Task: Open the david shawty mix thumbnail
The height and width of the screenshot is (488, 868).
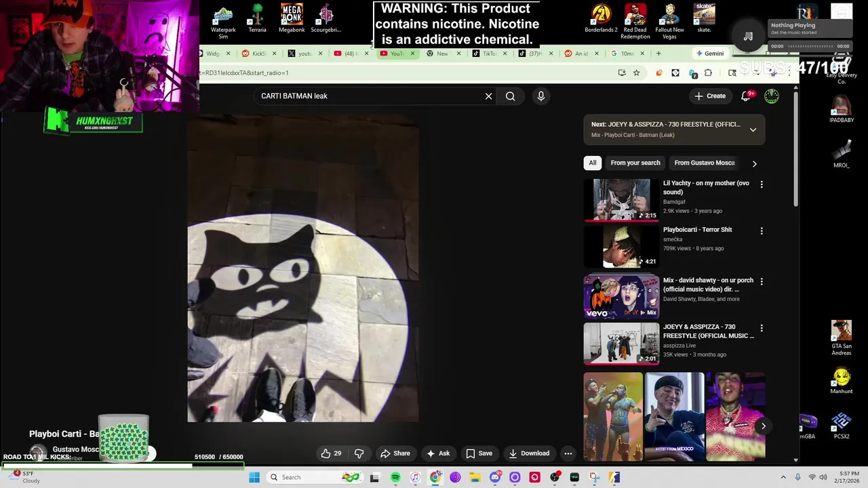Action: click(x=621, y=297)
